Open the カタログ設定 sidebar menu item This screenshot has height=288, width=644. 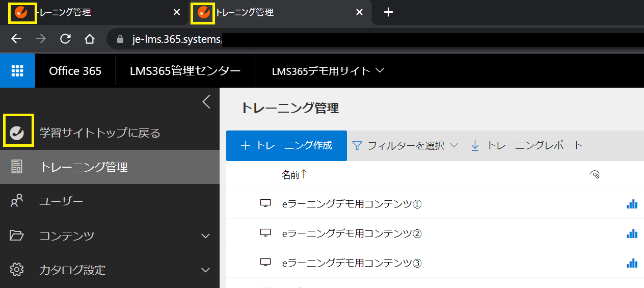click(x=110, y=270)
